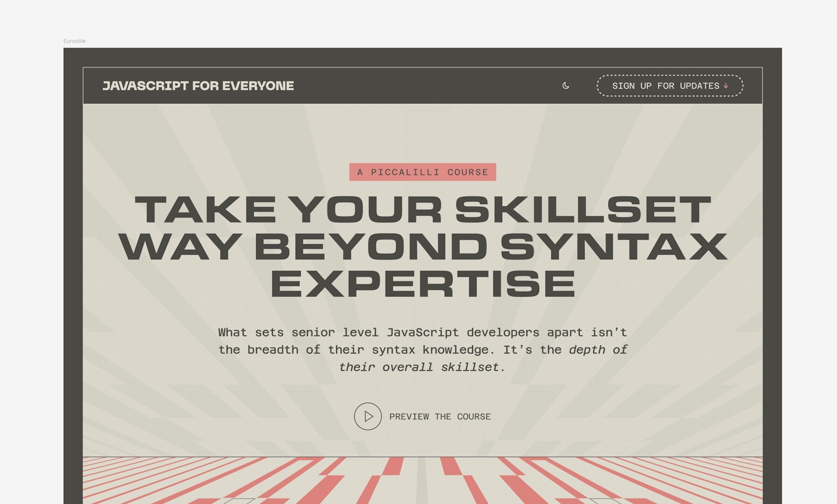Click the word 'breadth' in the subtitle
837x504 pixels.
coord(272,350)
